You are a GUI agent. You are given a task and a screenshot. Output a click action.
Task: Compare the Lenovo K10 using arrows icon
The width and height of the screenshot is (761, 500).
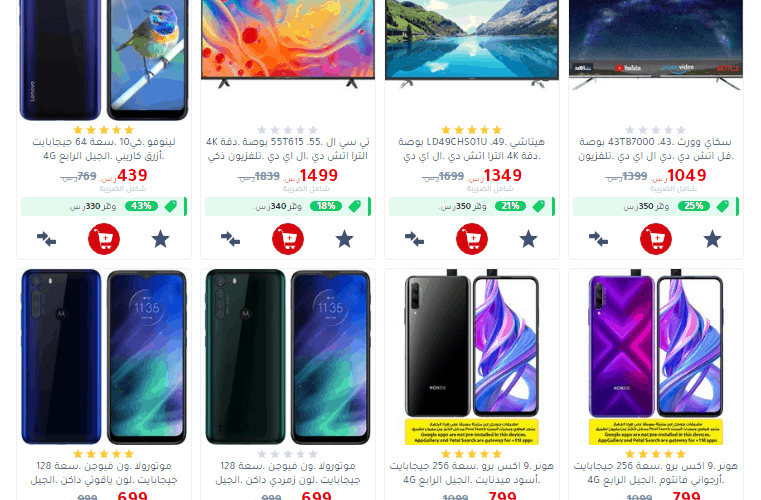[x=47, y=239]
